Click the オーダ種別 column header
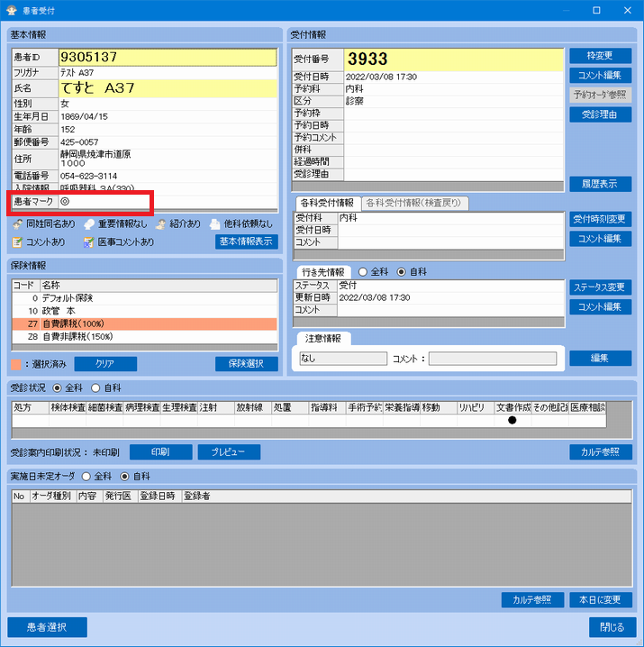644x647 pixels. 54,497
